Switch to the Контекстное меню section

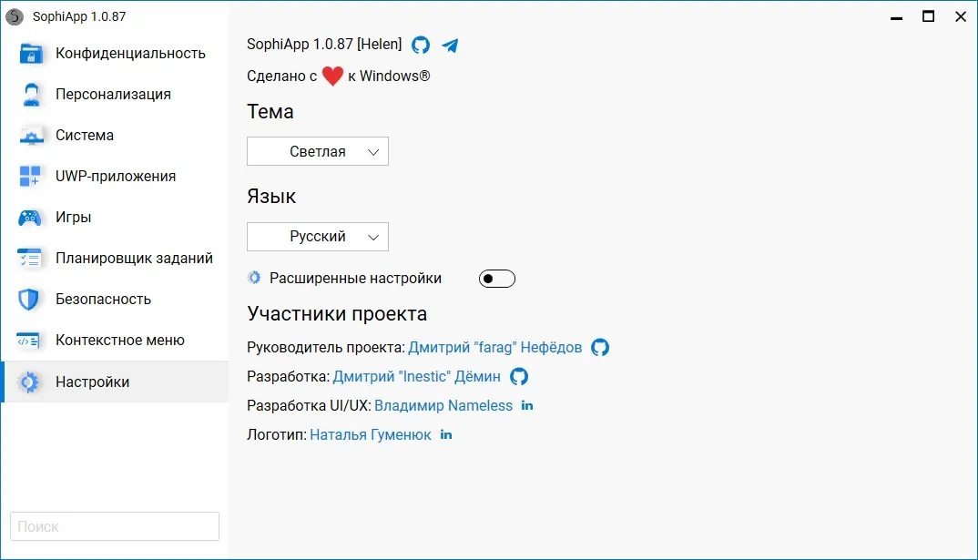click(x=115, y=341)
